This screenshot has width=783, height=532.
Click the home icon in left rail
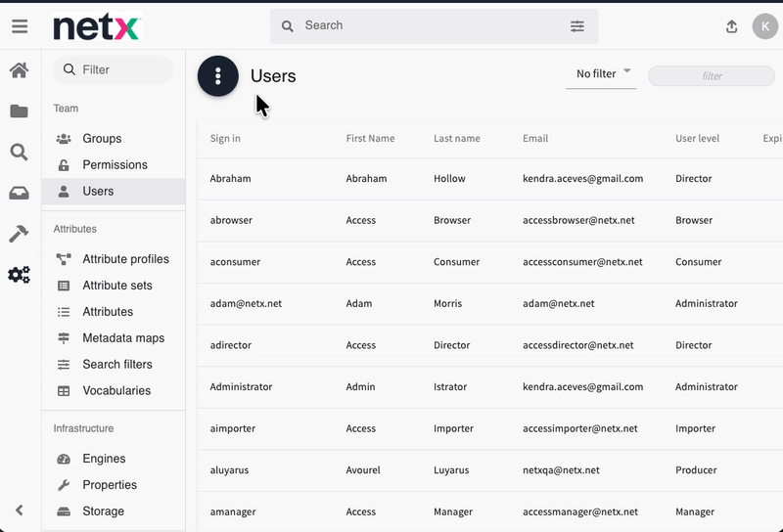(20, 70)
